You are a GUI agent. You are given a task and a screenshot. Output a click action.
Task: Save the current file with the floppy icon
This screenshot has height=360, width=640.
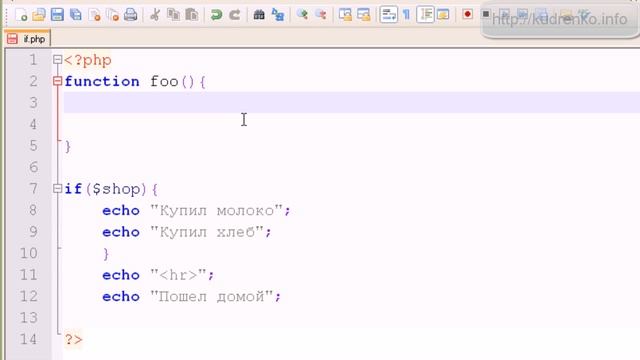57,15
